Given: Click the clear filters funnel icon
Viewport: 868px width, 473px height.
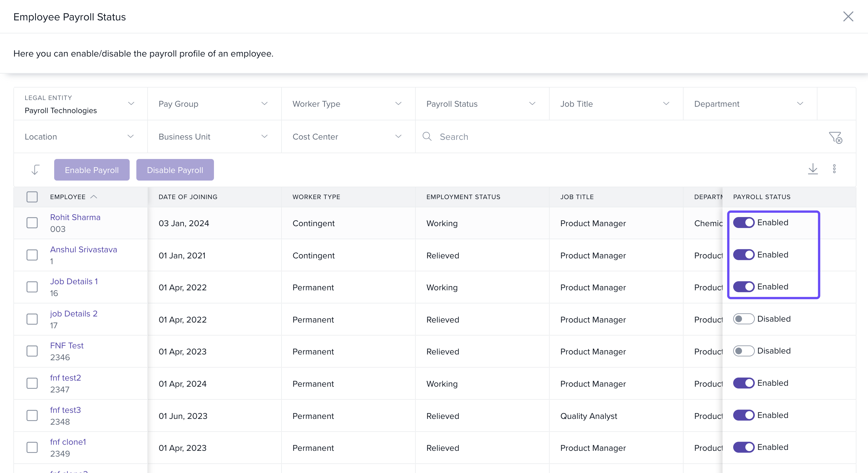Looking at the screenshot, I should [x=835, y=137].
